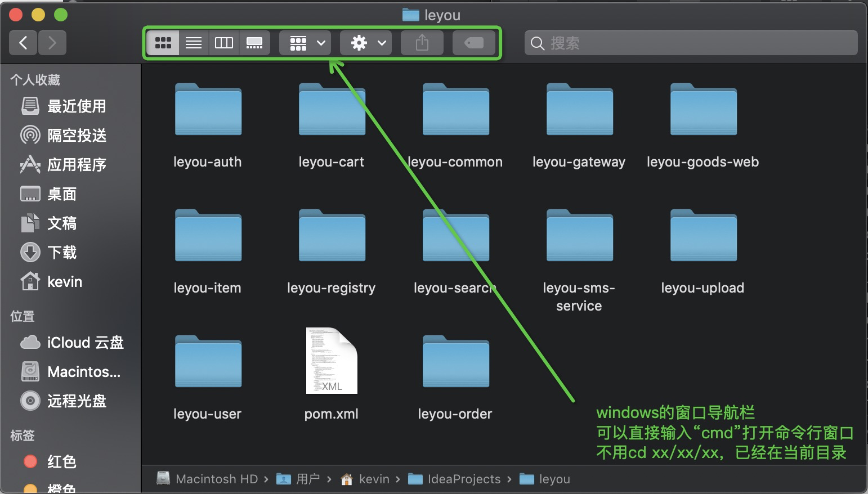Click the leyou title folder icon

click(411, 15)
